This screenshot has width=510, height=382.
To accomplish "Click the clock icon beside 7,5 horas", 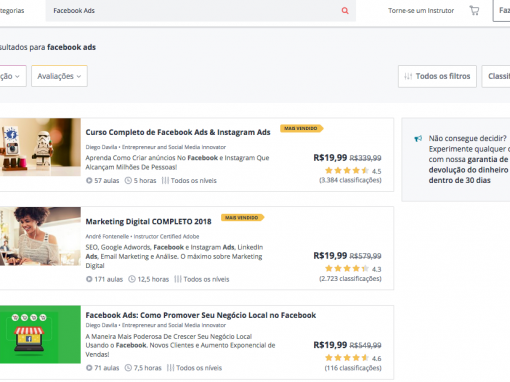I will coord(128,368).
